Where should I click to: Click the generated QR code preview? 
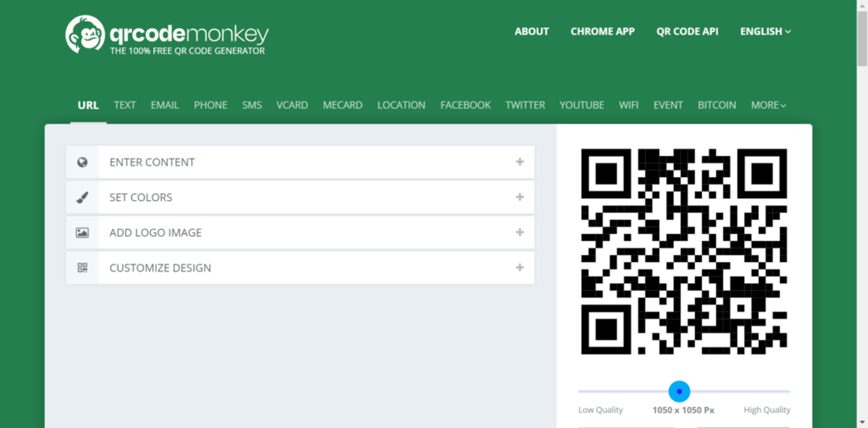(x=684, y=251)
